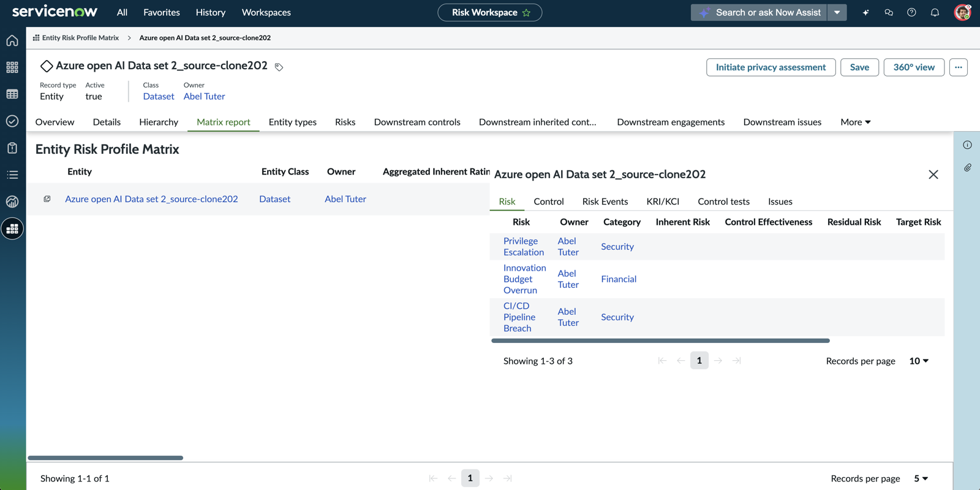Open the user profile avatar
Image resolution: width=980 pixels, height=490 pixels.
click(963, 12)
